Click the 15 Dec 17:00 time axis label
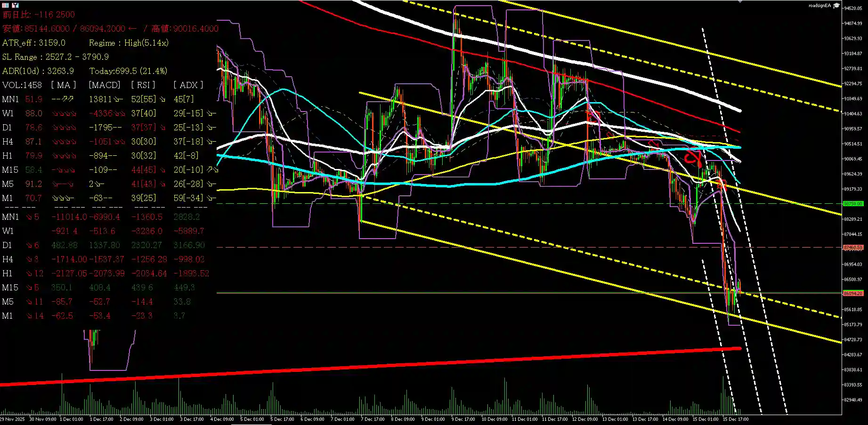Screen dimensions: 868x425 point(735,419)
